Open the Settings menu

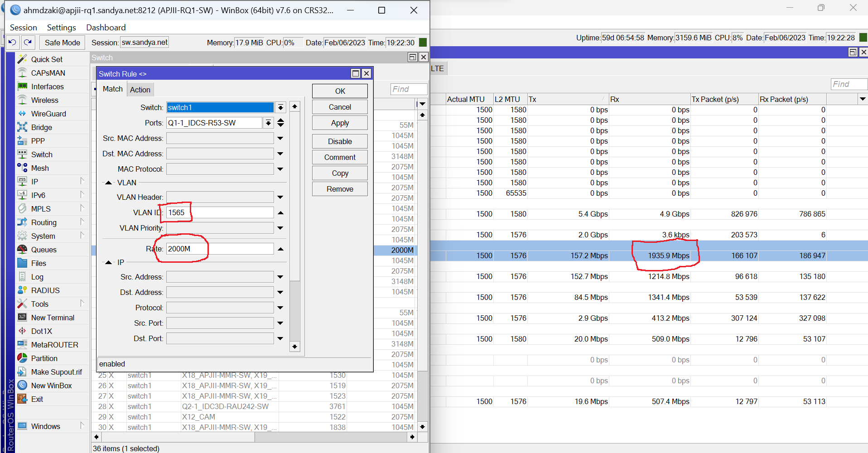coord(61,27)
